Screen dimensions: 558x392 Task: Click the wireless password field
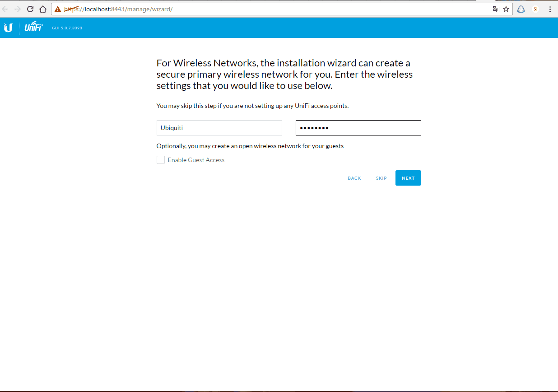click(358, 128)
